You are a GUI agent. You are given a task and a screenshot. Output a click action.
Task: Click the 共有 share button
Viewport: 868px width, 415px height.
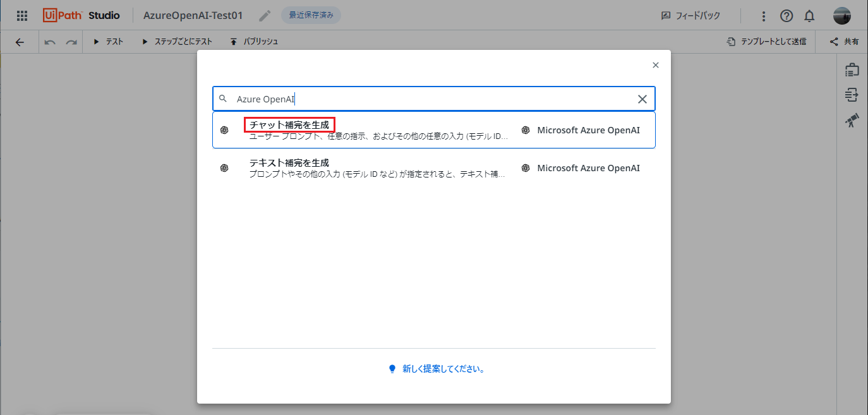pos(844,42)
